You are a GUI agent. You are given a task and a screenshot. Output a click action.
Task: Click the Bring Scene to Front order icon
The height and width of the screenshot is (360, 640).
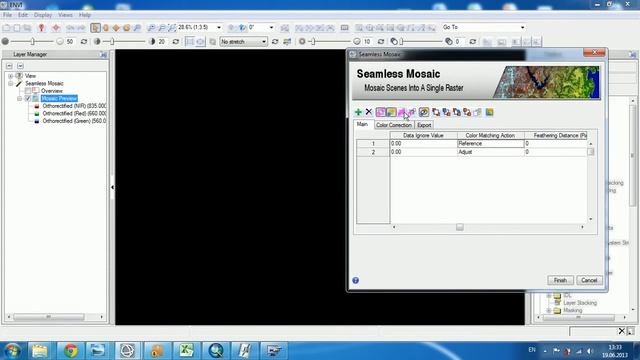(x=436, y=112)
